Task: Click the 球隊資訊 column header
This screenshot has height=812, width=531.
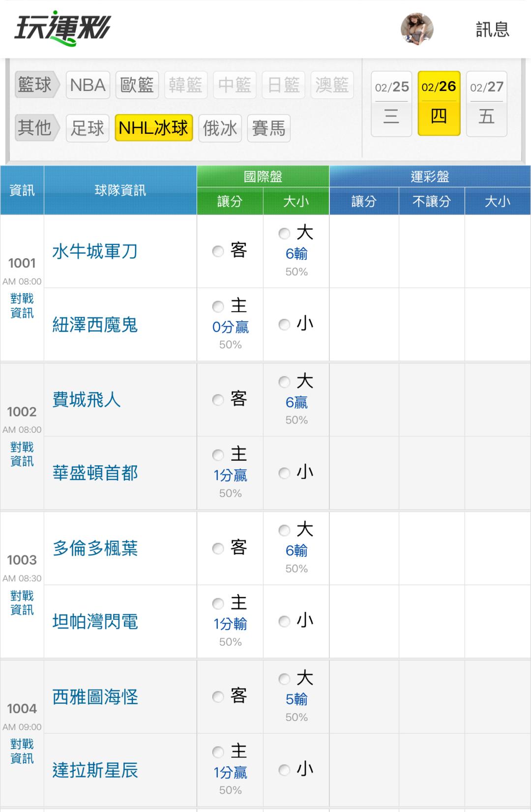Action: coord(120,190)
